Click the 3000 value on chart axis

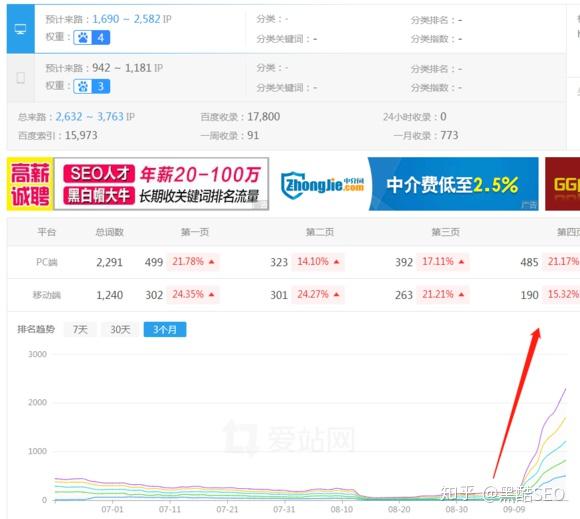point(37,354)
